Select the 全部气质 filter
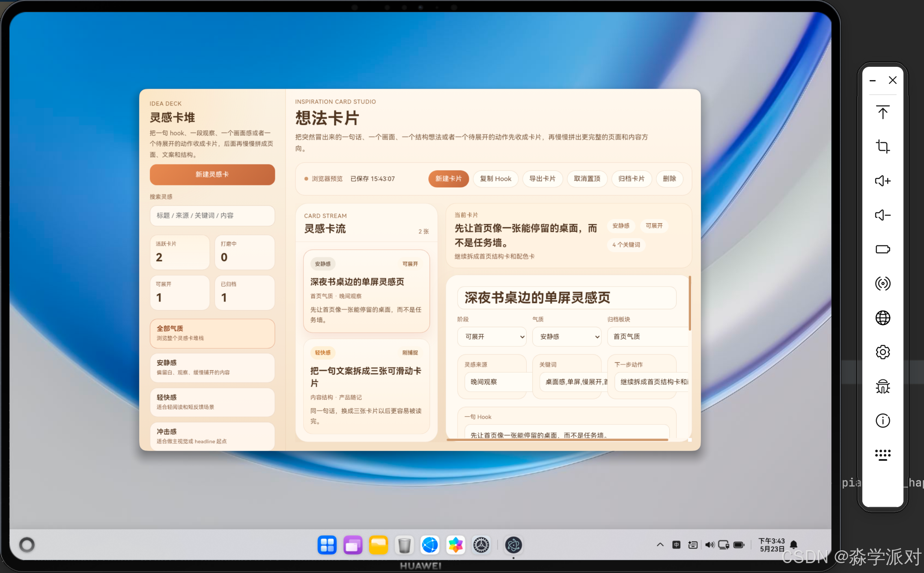The image size is (924, 573). click(x=212, y=333)
